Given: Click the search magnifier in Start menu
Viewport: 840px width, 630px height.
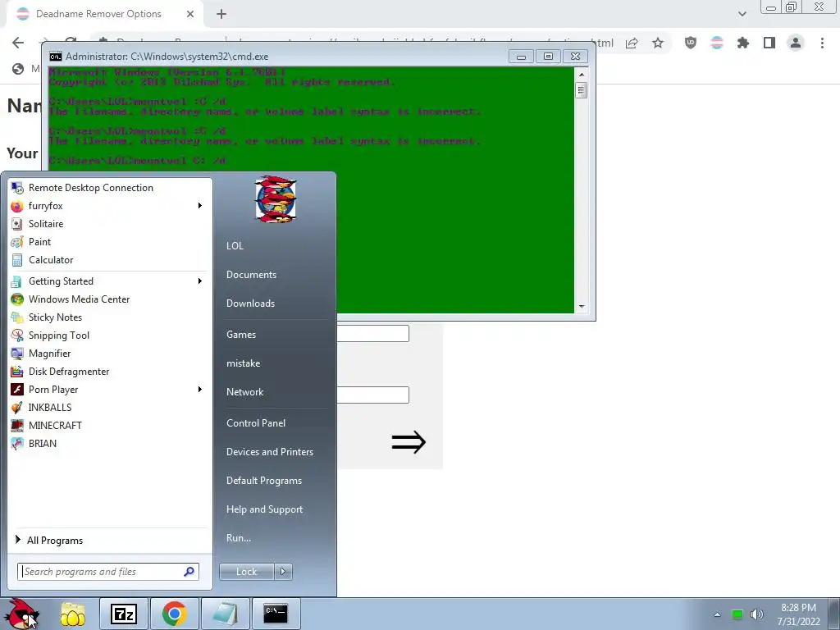Looking at the screenshot, I should pos(189,572).
